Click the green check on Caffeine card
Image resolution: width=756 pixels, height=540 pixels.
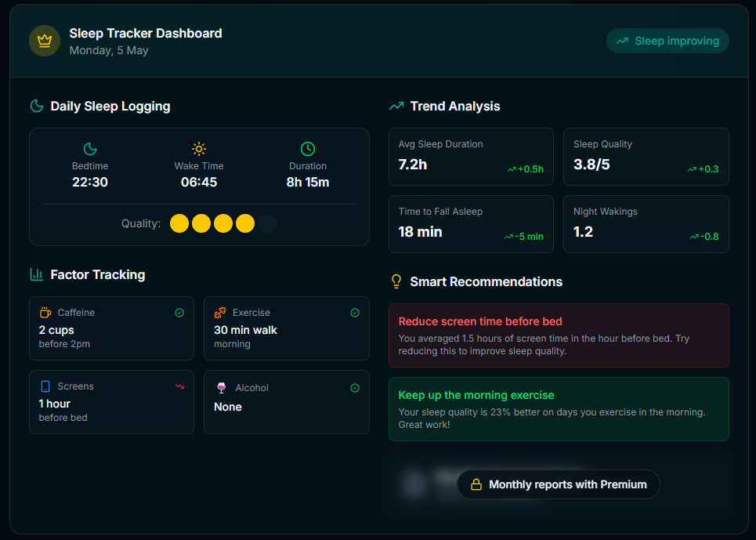179,313
